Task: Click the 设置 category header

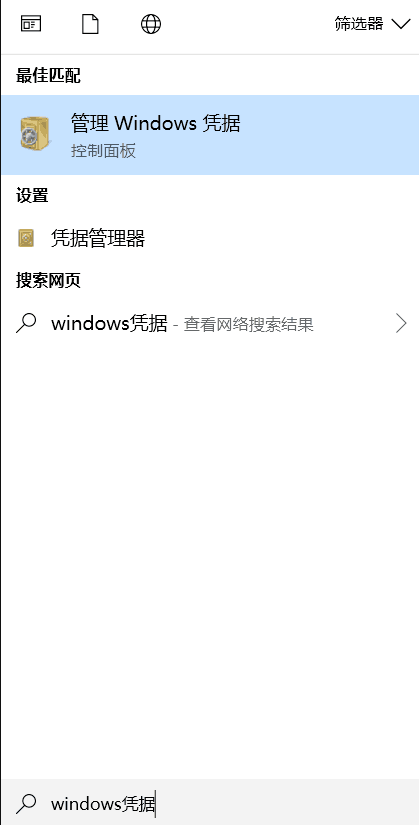Action: (32, 196)
